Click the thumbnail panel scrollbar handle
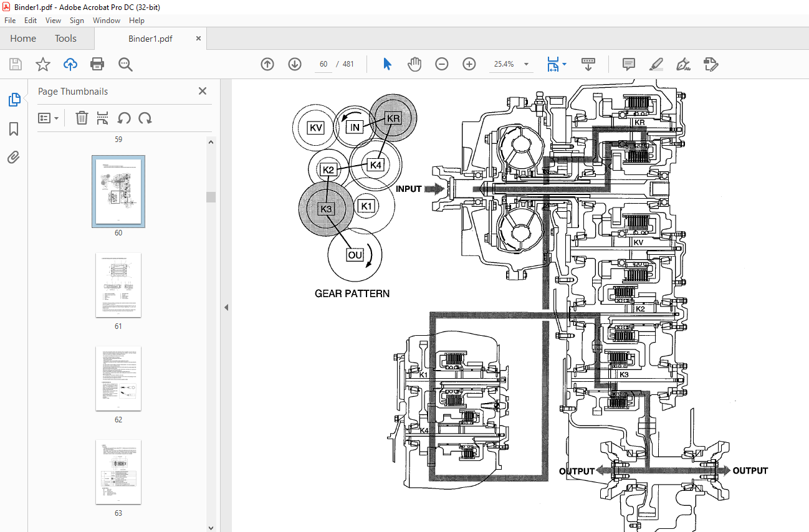Screen dimensions: 809x532 (x=211, y=197)
